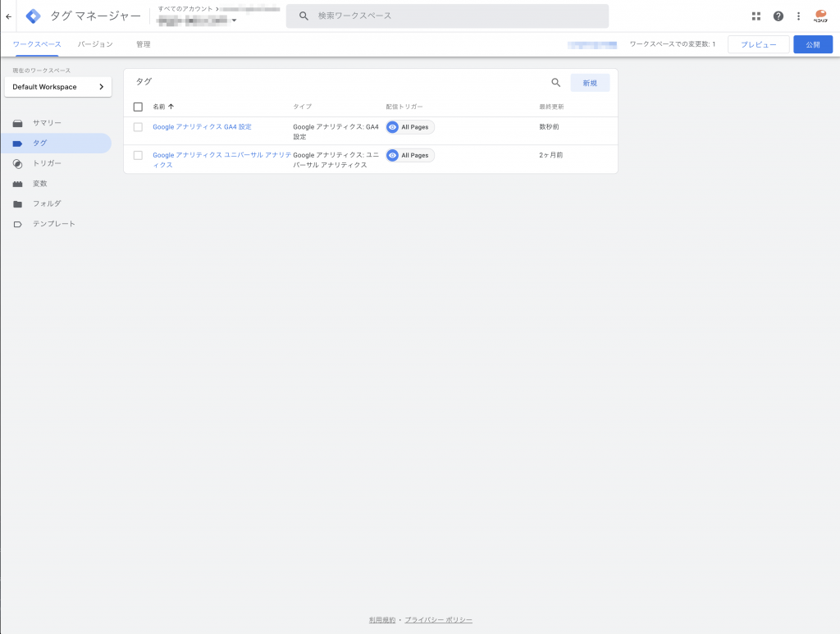This screenshot has height=634, width=840.
Task: Focus the 検索ワークスペース search field
Action: click(447, 16)
